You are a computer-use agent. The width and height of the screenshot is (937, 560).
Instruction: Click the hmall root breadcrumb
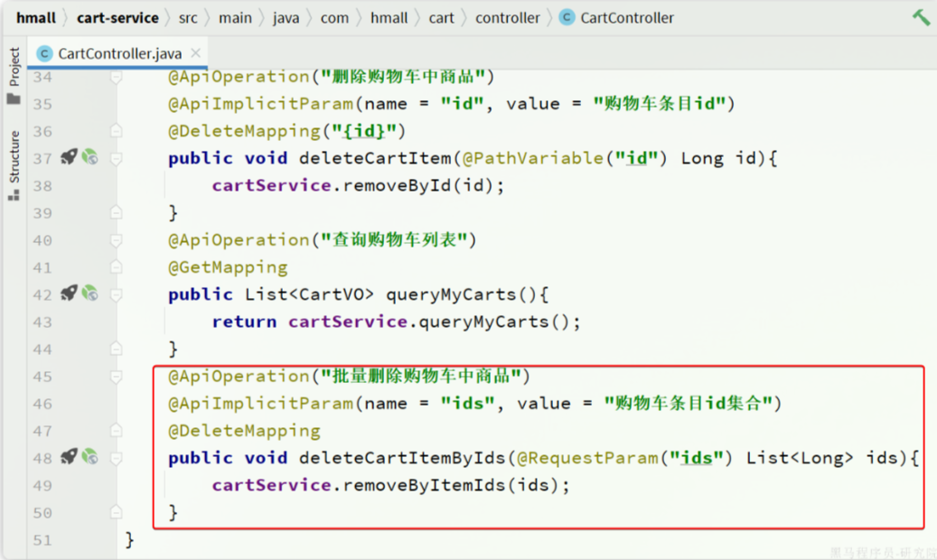point(35,17)
